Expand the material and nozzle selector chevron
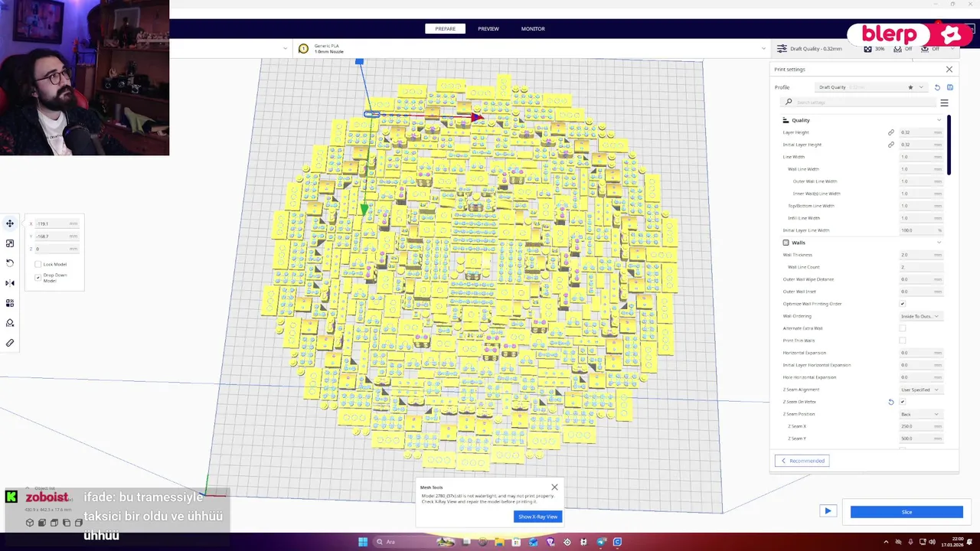980x551 pixels. coord(763,48)
